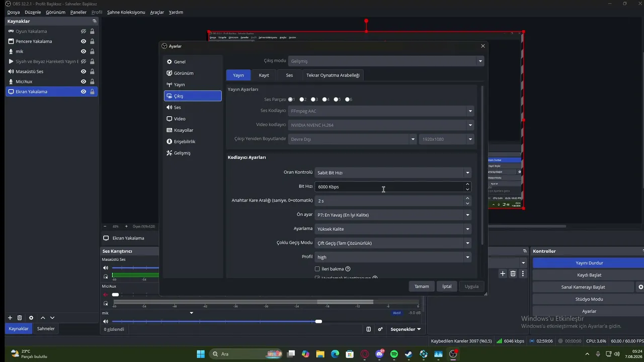This screenshot has width=644, height=362.
Task: Open the Profil encoder dropdown
Action: pos(393,257)
